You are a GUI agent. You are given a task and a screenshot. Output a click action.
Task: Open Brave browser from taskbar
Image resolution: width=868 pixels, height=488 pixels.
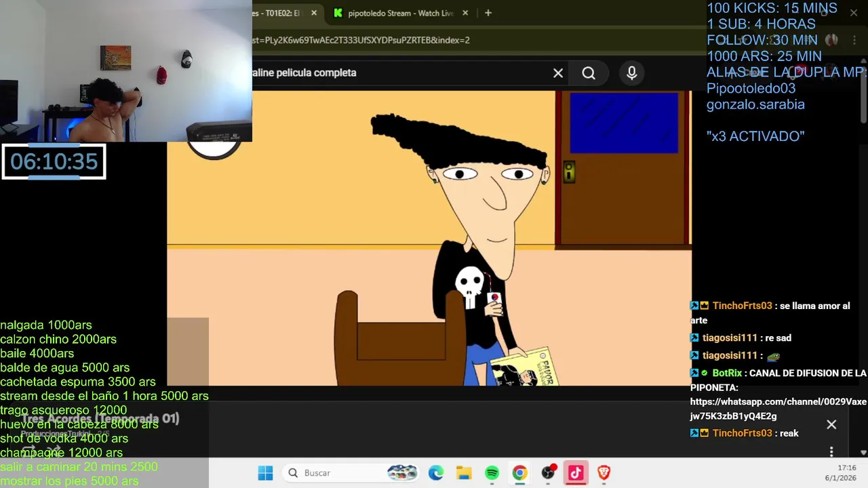[604, 473]
